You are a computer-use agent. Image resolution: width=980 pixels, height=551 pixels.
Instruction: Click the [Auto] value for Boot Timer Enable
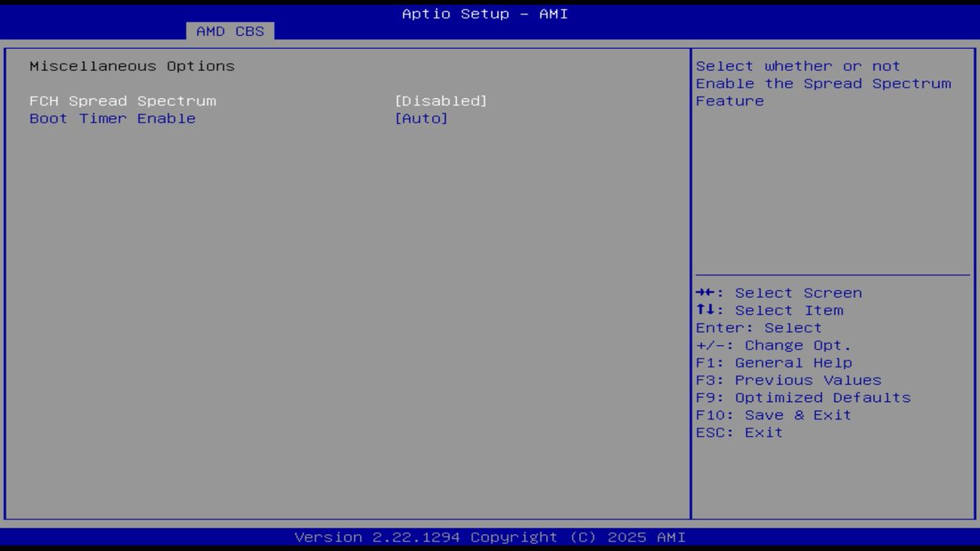pyautogui.click(x=422, y=118)
